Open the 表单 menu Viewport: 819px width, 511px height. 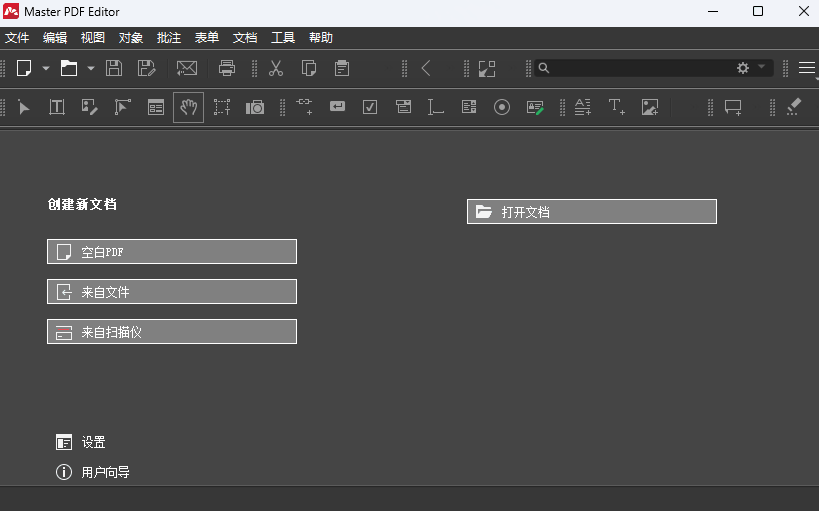pyautogui.click(x=207, y=38)
